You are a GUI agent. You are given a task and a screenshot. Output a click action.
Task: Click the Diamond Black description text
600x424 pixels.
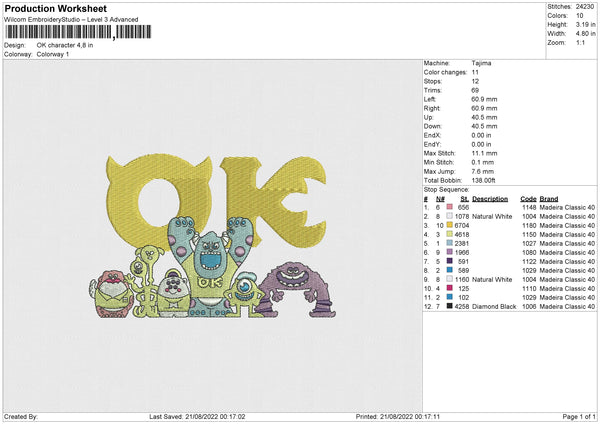coord(494,307)
